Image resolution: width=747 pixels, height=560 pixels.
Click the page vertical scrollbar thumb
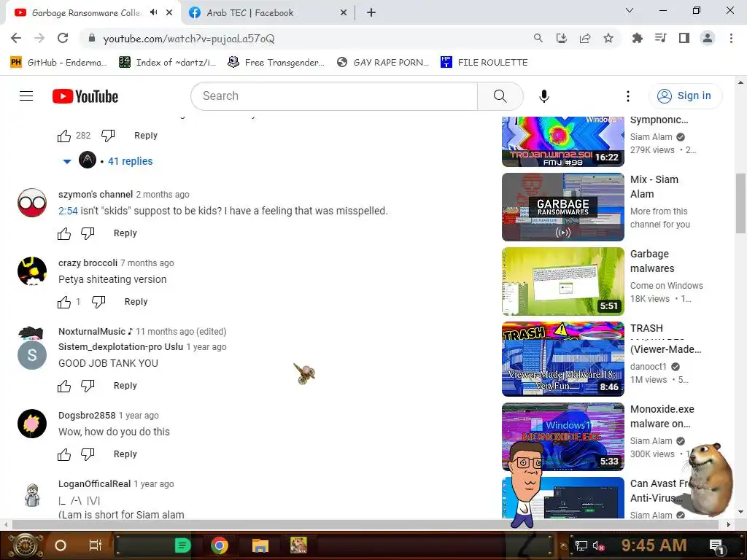click(740, 203)
